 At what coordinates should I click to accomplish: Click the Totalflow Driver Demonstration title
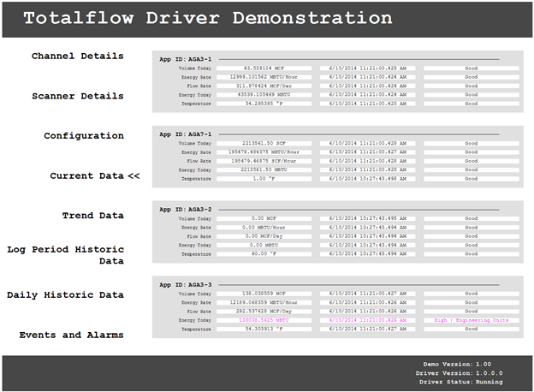tap(208, 18)
